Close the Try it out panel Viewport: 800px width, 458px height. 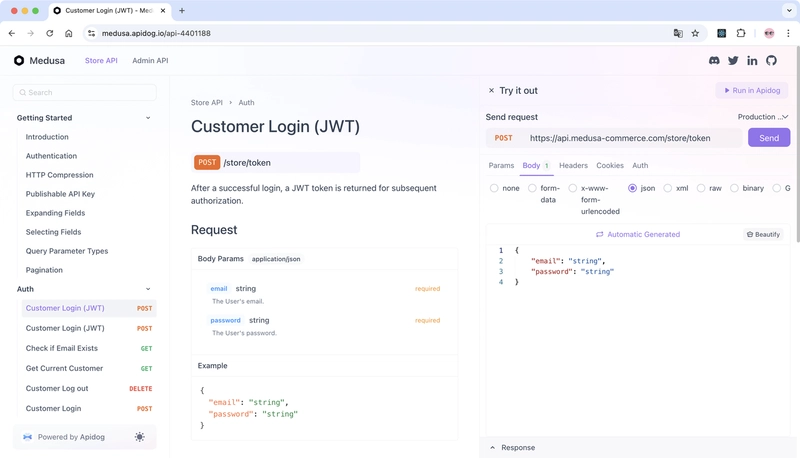[491, 90]
